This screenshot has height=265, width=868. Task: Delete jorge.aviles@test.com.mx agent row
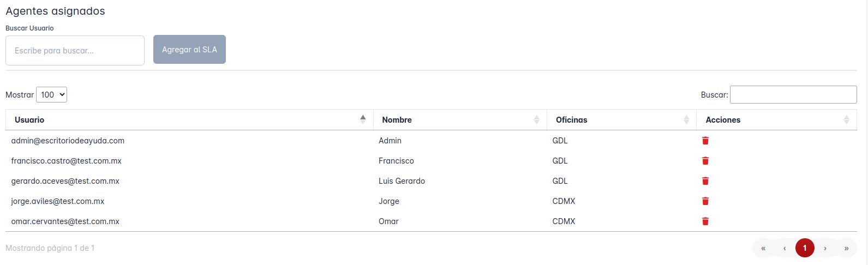705,201
